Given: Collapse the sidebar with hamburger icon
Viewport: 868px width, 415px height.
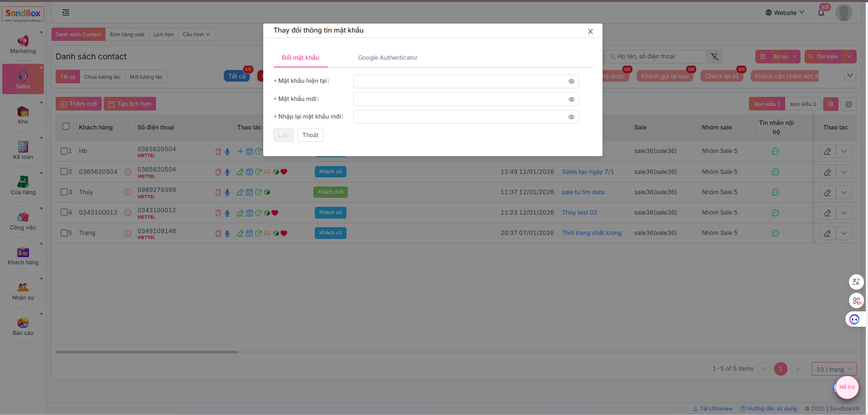Looking at the screenshot, I should pyautogui.click(x=66, y=13).
